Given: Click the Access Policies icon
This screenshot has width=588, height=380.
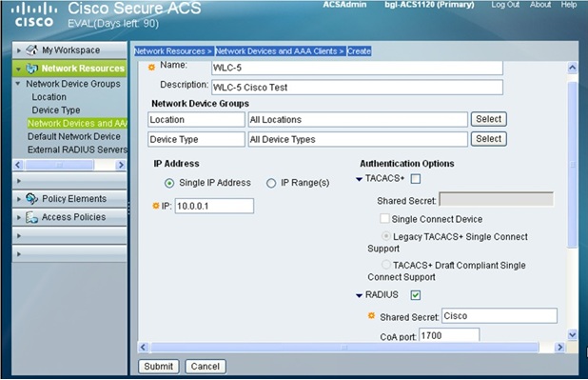Looking at the screenshot, I should tap(32, 217).
